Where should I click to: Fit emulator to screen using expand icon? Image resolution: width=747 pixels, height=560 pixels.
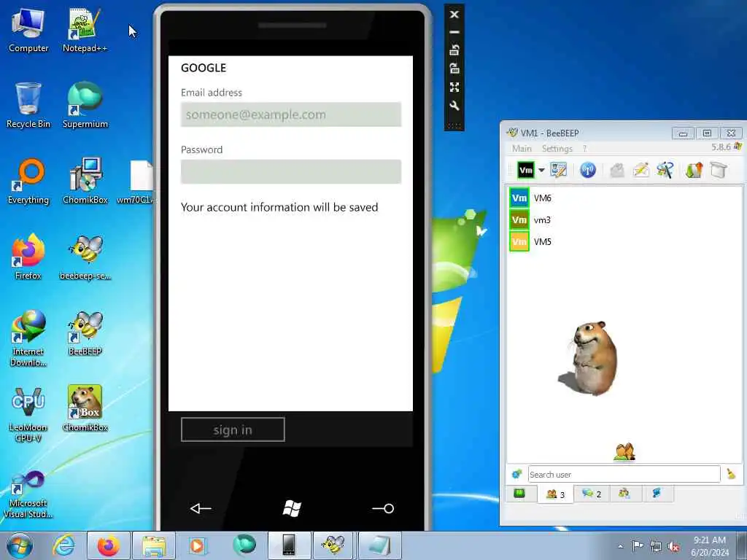click(454, 87)
